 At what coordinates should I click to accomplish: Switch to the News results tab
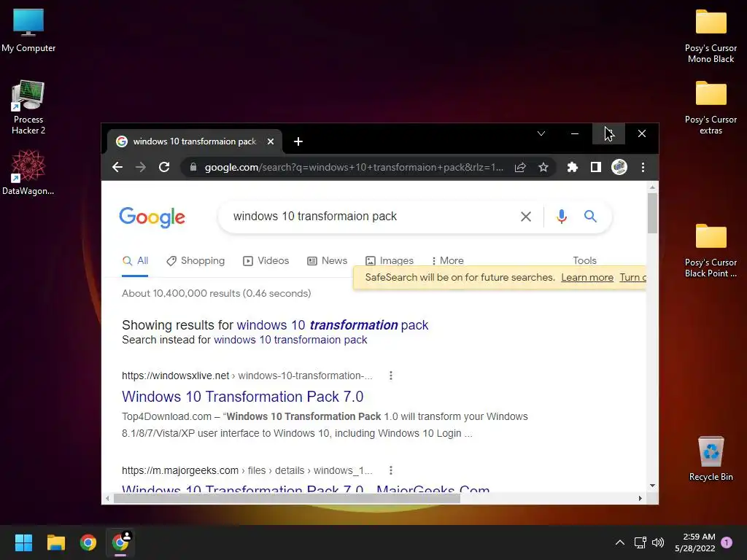click(328, 260)
